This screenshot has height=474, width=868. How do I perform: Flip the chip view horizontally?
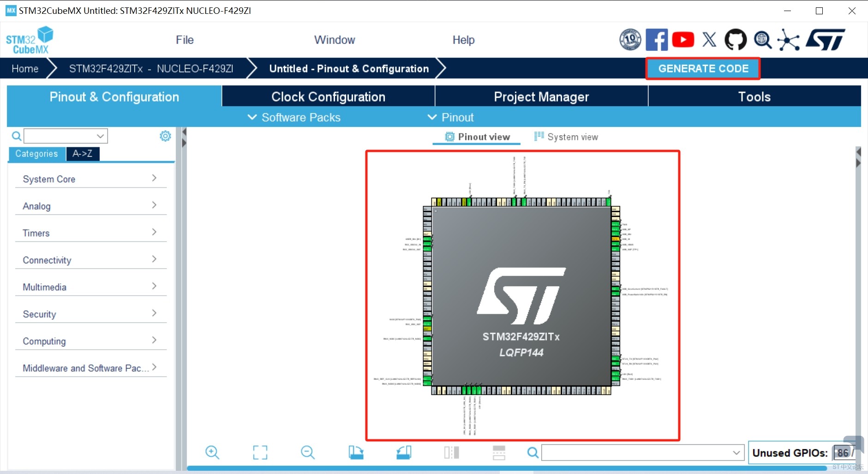point(452,452)
